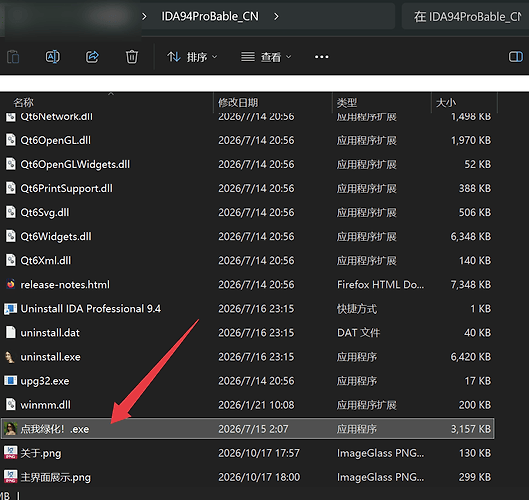
Task: Click the Rename toolbar icon
Action: click(x=53, y=57)
